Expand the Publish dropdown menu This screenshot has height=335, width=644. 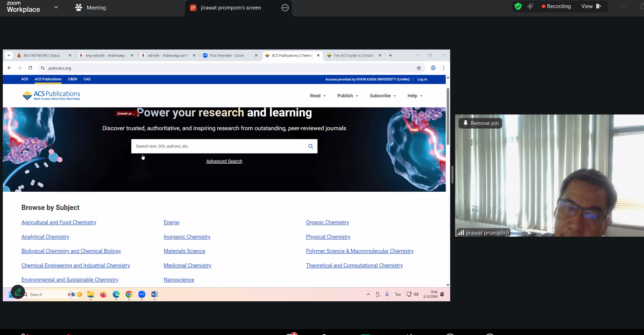348,96
